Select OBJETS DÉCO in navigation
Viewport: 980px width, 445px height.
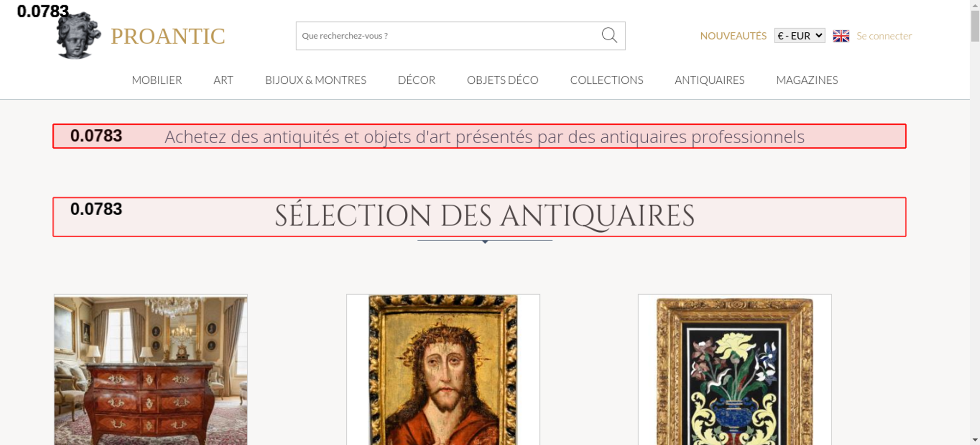(502, 80)
